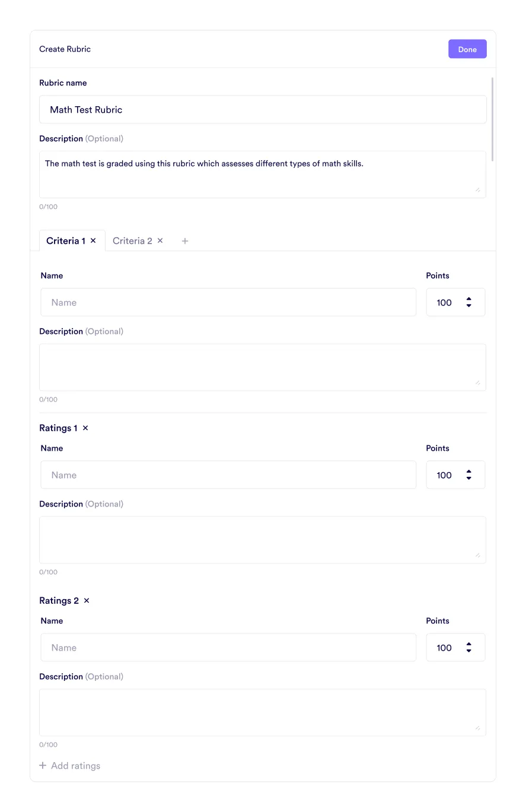Viewport: 526px width, 812px height.
Task: Decrement the Ratings 1 Points value
Action: pos(469,479)
